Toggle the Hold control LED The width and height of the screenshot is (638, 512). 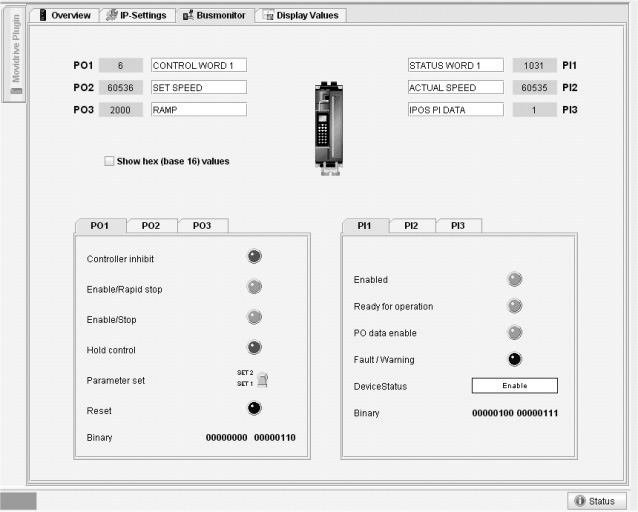254,348
